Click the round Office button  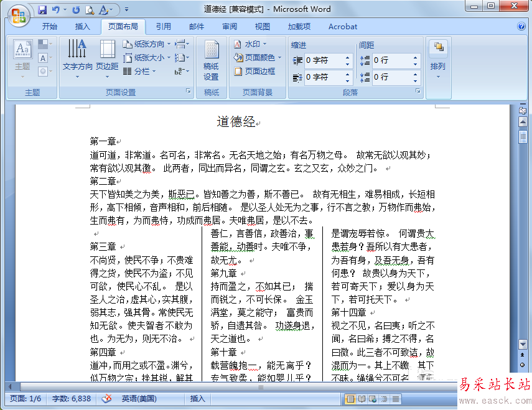[x=18, y=16]
